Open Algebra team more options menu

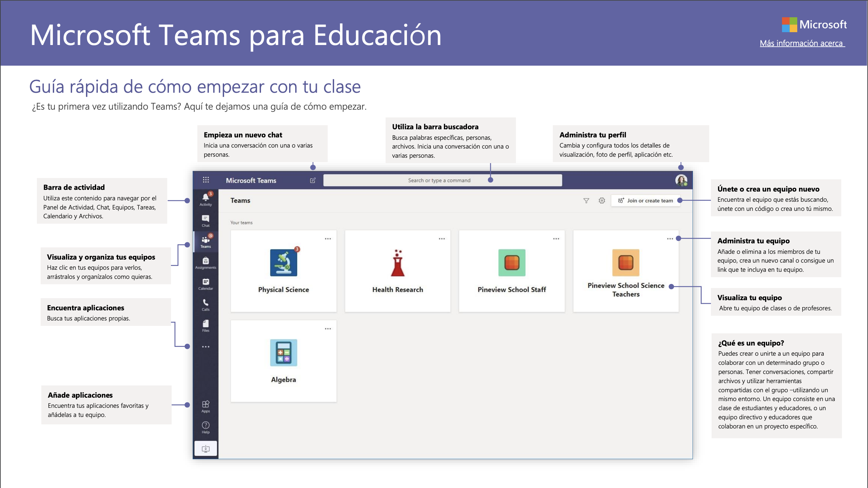[328, 329]
